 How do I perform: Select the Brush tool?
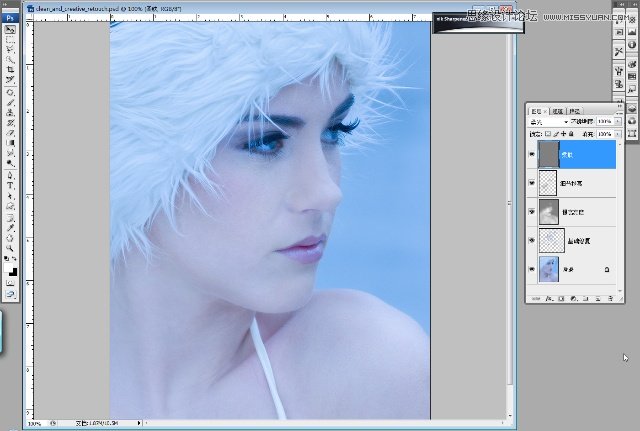tap(10, 102)
